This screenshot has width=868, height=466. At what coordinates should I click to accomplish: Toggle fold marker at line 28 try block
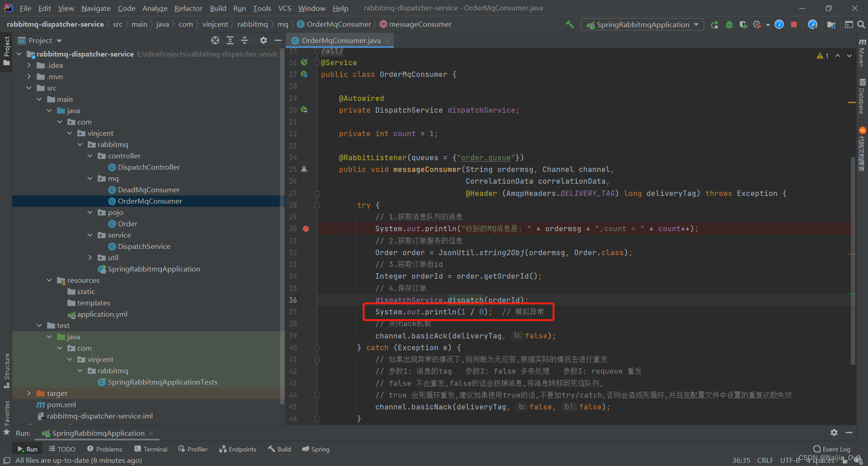click(317, 205)
